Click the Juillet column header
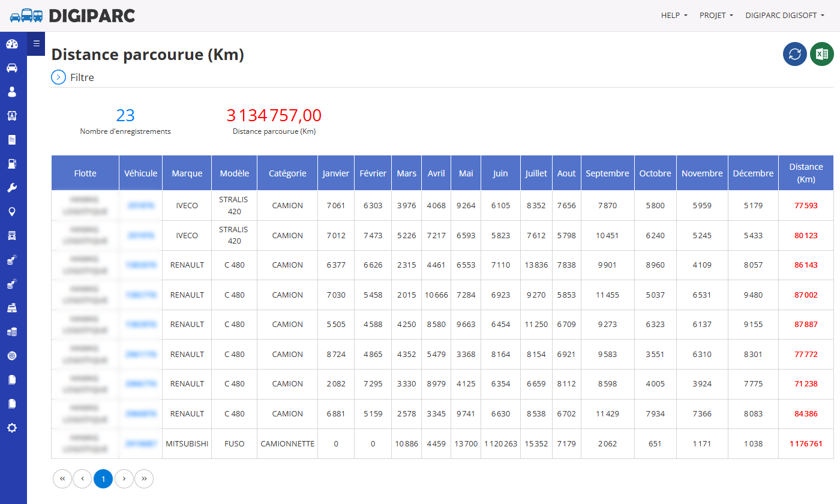The height and width of the screenshot is (504, 840). click(536, 173)
